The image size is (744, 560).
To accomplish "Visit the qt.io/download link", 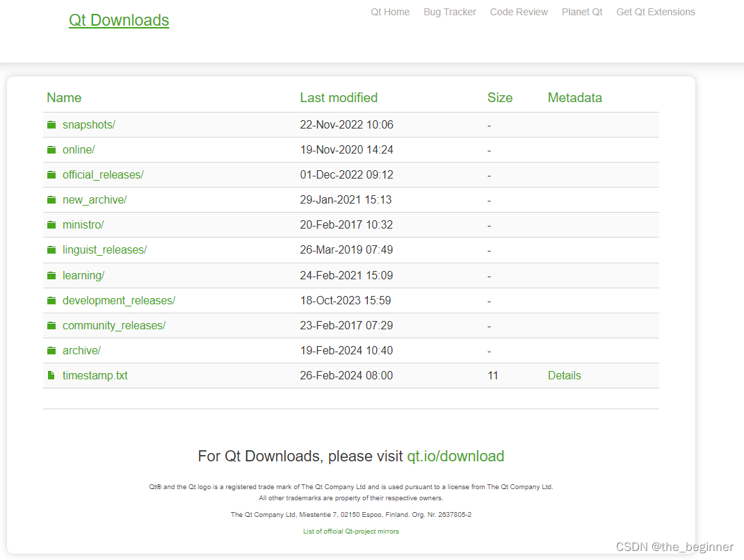I will pos(455,456).
